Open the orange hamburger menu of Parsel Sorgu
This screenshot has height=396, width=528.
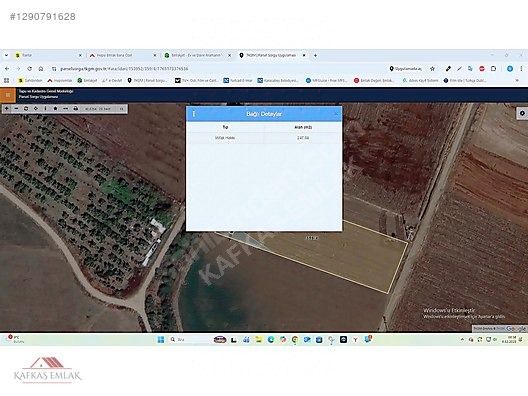[8, 95]
